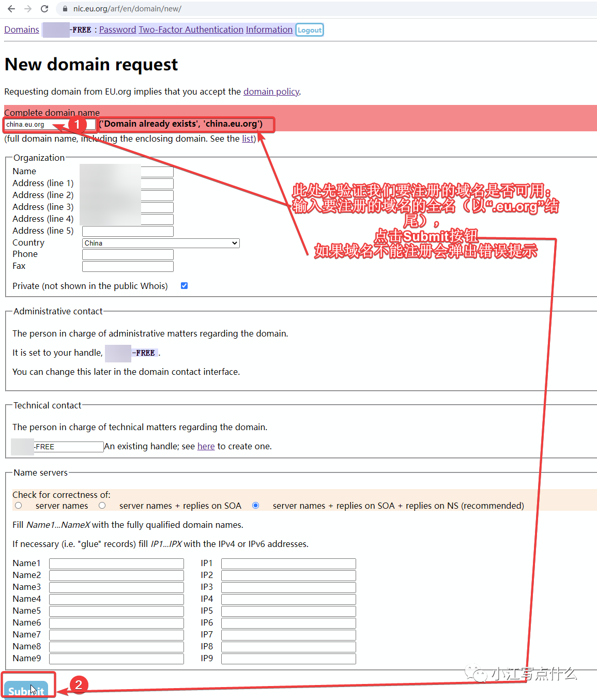This screenshot has height=700, width=597.
Task: Click the Name6 server field
Action: [116, 623]
